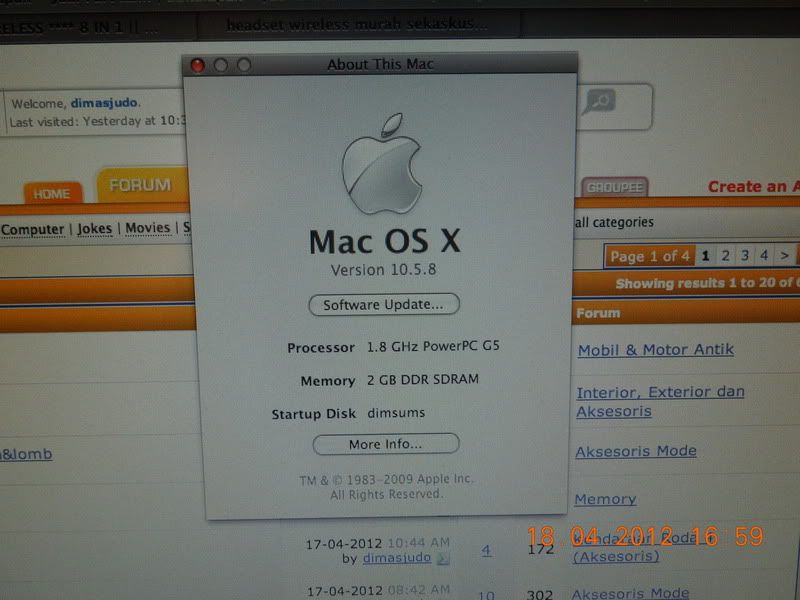Image resolution: width=800 pixels, height=600 pixels.
Task: Click the dimasjudo last-post author link
Action: click(396, 558)
